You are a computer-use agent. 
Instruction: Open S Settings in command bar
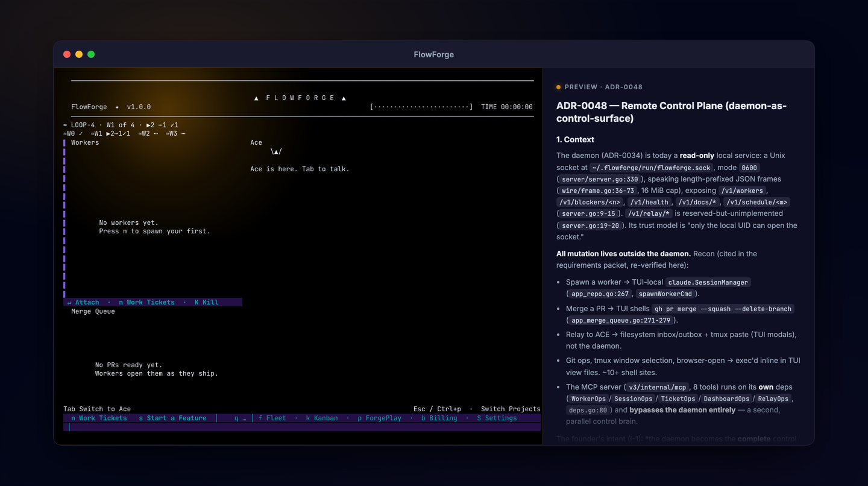pyautogui.click(x=497, y=418)
